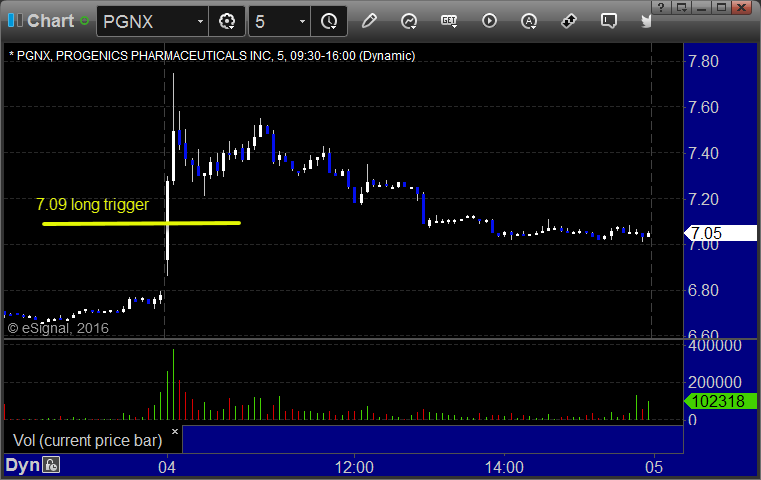
Task: Close the Vol study label
Action: pyautogui.click(x=175, y=431)
